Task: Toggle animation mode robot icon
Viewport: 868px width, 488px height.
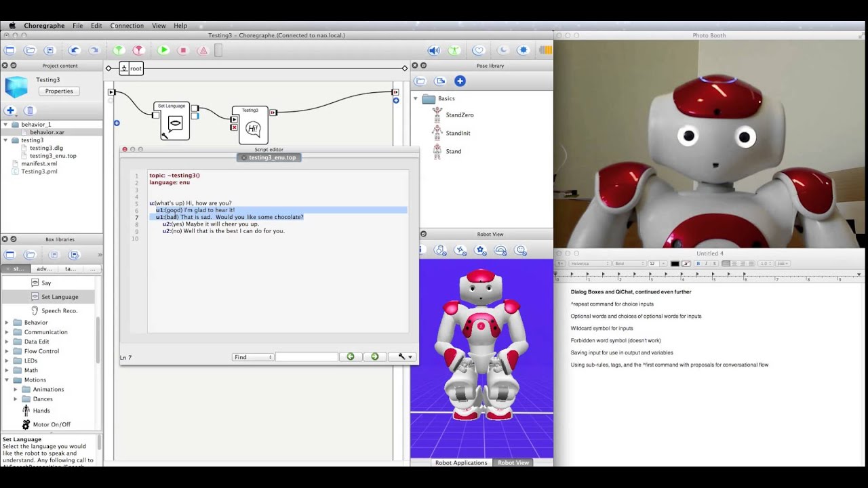Action: point(454,50)
